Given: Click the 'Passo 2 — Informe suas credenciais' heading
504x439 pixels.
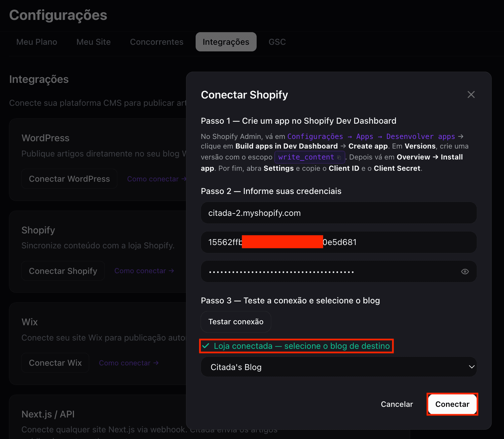Looking at the screenshot, I should [271, 191].
